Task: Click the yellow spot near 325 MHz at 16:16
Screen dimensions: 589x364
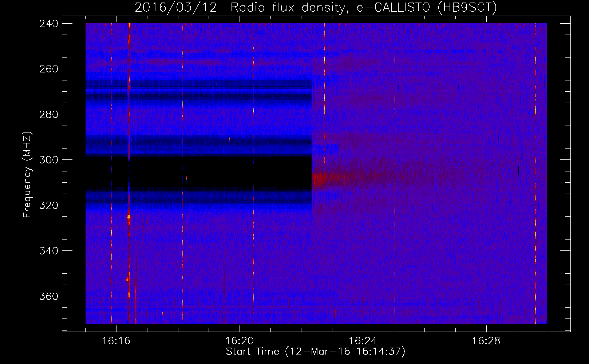Action: click(129, 217)
